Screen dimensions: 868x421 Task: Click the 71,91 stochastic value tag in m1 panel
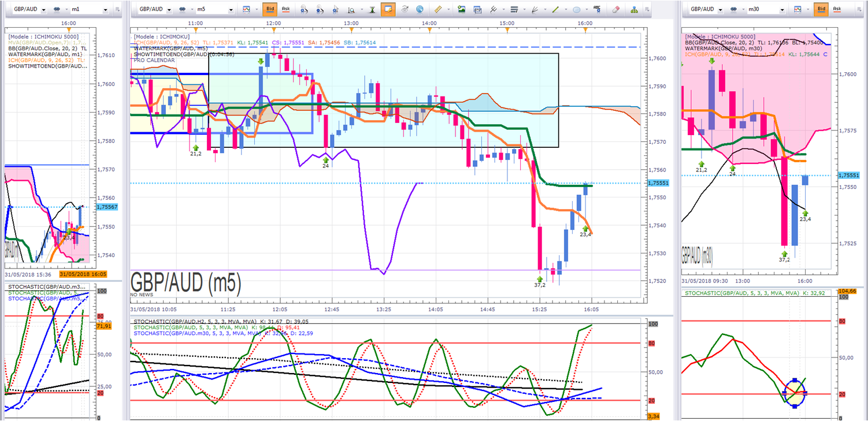(x=103, y=327)
